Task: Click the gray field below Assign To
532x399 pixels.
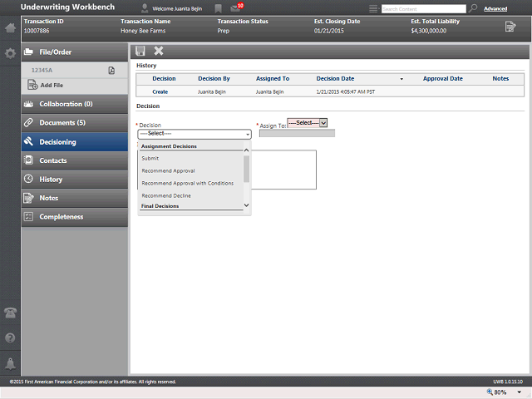Action: tap(298, 133)
